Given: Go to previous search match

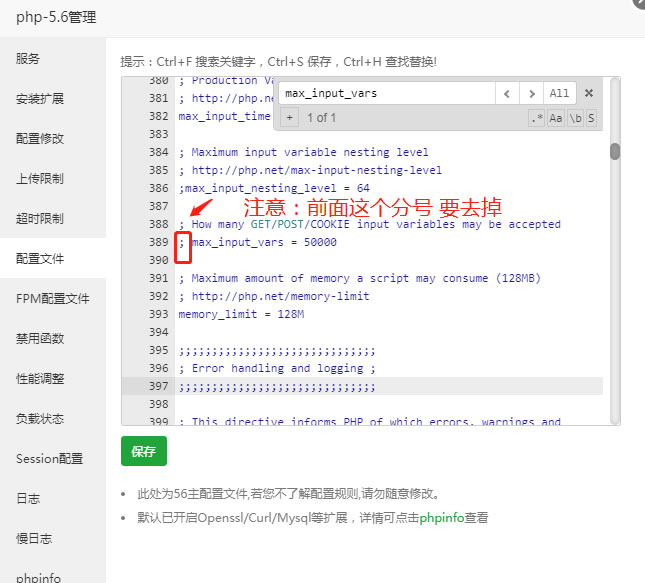Looking at the screenshot, I should (x=507, y=93).
